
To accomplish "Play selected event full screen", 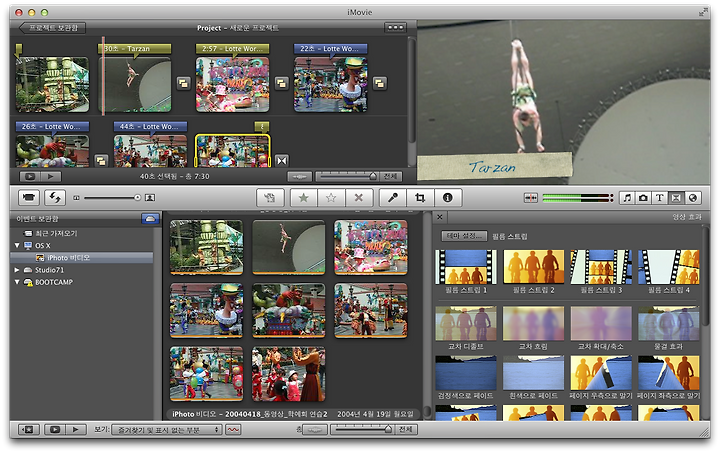I will [55, 430].
